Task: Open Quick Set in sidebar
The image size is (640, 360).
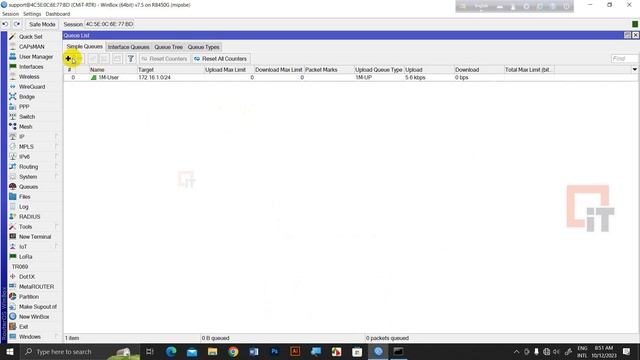Action: click(x=31, y=36)
